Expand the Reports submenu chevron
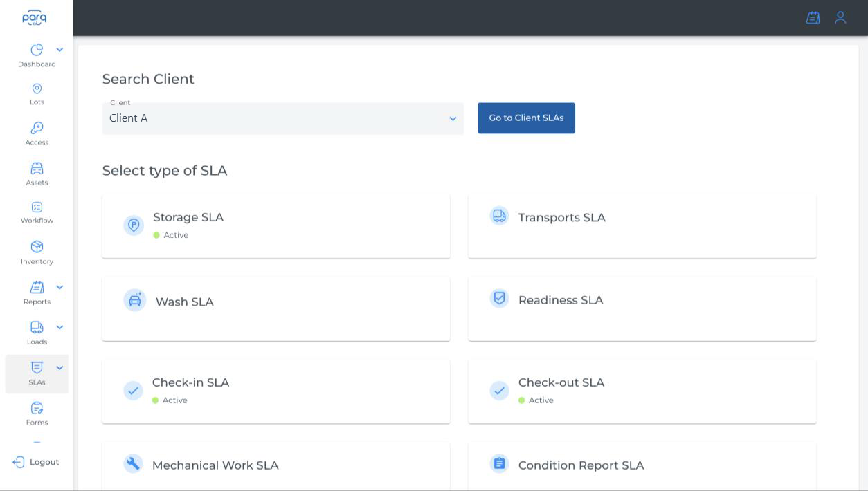This screenshot has width=868, height=491. tap(60, 287)
